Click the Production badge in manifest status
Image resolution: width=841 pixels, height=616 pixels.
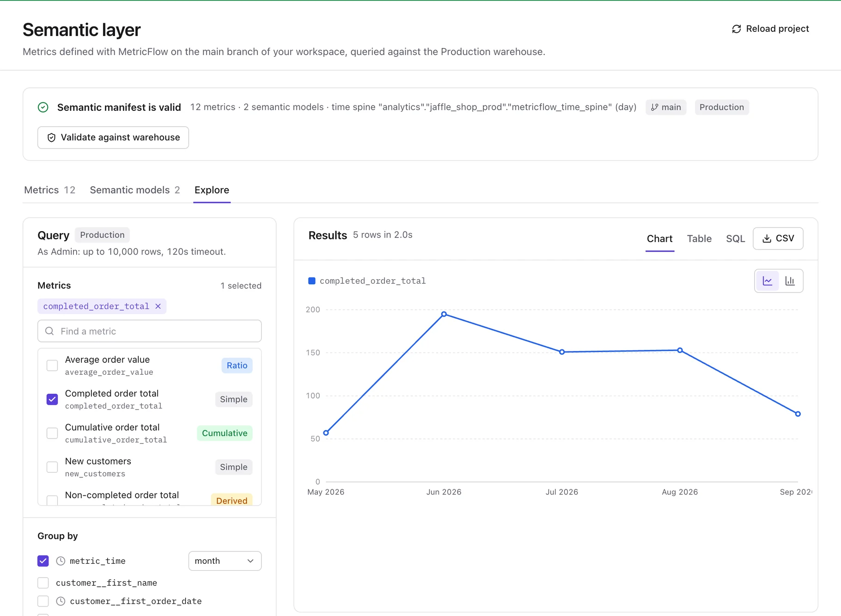pyautogui.click(x=722, y=107)
